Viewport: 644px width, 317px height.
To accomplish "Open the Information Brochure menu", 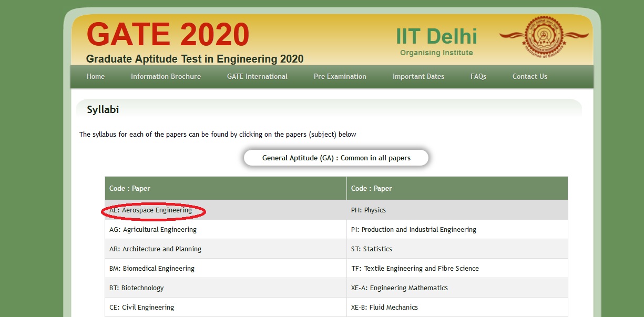I will (x=166, y=76).
